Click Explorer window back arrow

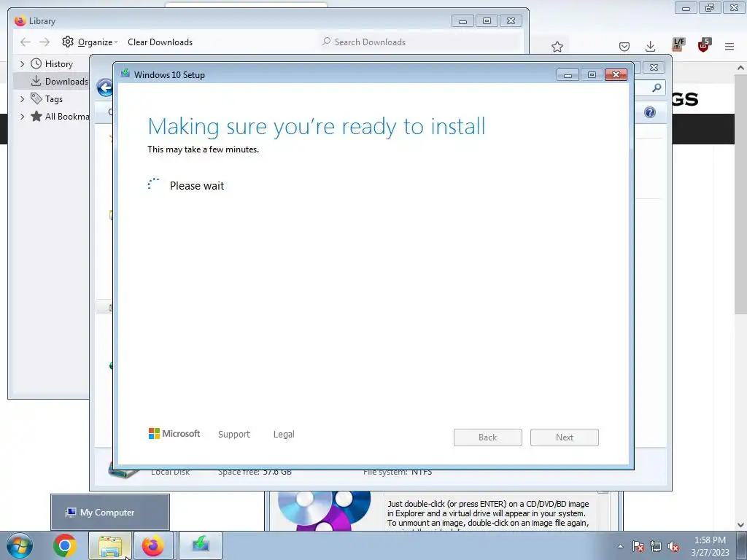pos(104,87)
